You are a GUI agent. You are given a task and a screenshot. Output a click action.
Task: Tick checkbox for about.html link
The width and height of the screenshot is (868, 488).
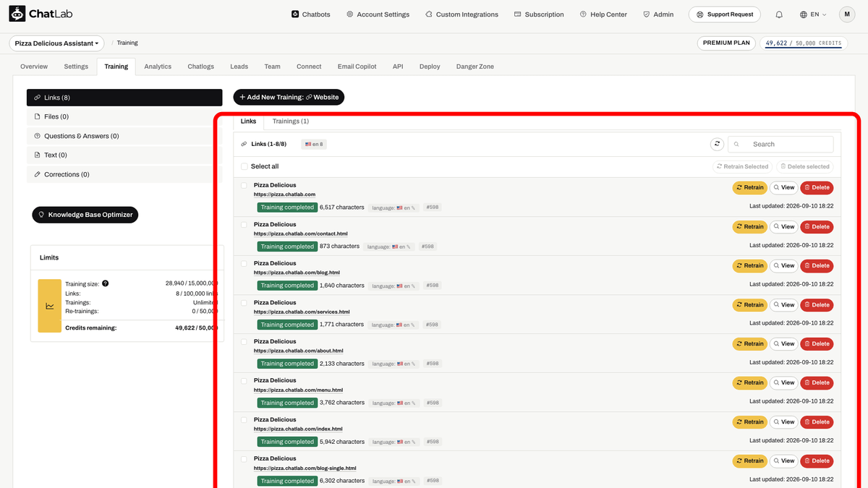244,342
